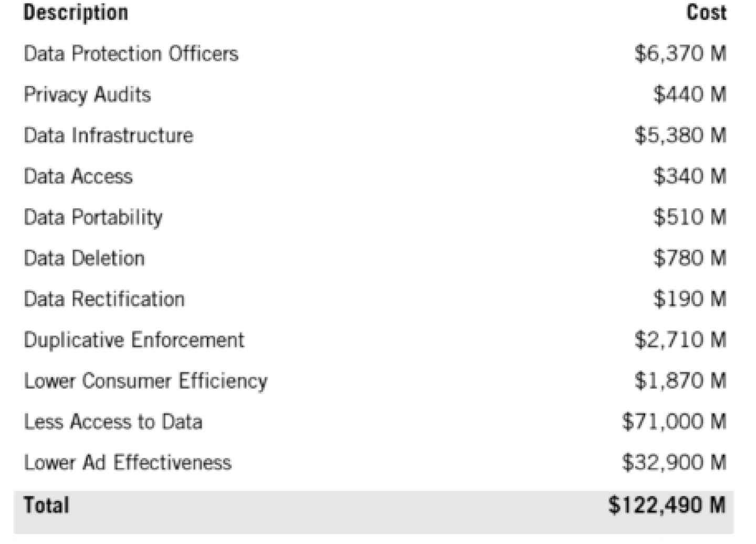The height and width of the screenshot is (544, 756).
Task: Select the Duplicative Enforcement row label
Action: pos(134,340)
